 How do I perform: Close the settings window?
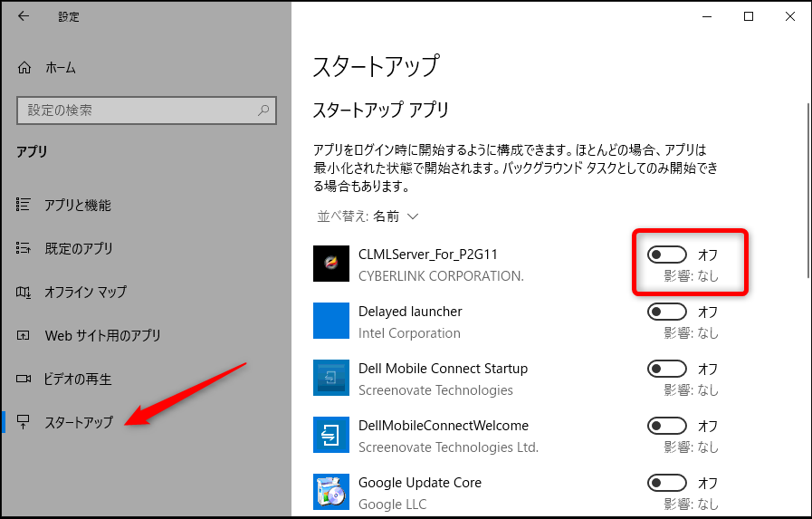click(x=789, y=16)
